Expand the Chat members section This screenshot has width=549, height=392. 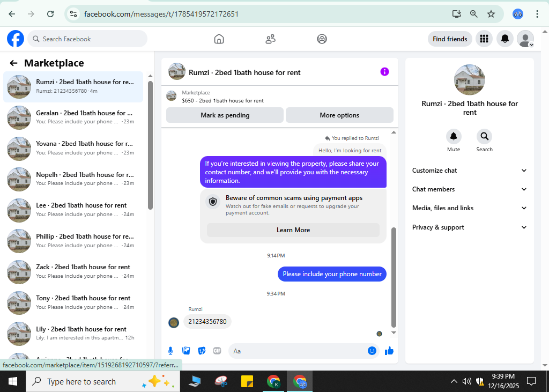[x=470, y=189]
